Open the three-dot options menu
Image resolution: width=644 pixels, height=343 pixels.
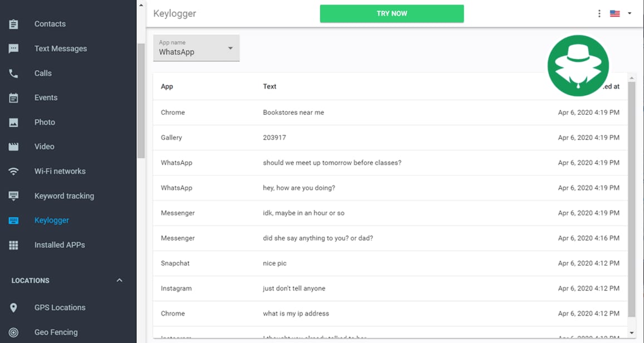(x=599, y=13)
